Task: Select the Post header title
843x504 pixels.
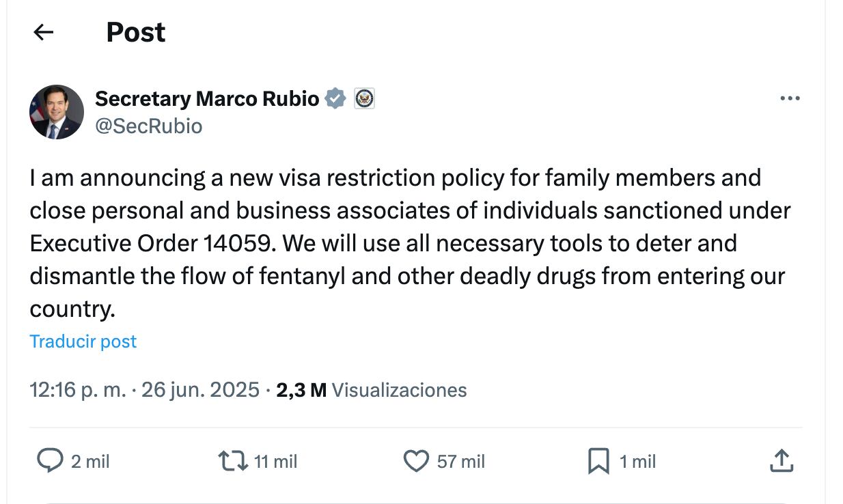Action: [x=135, y=32]
